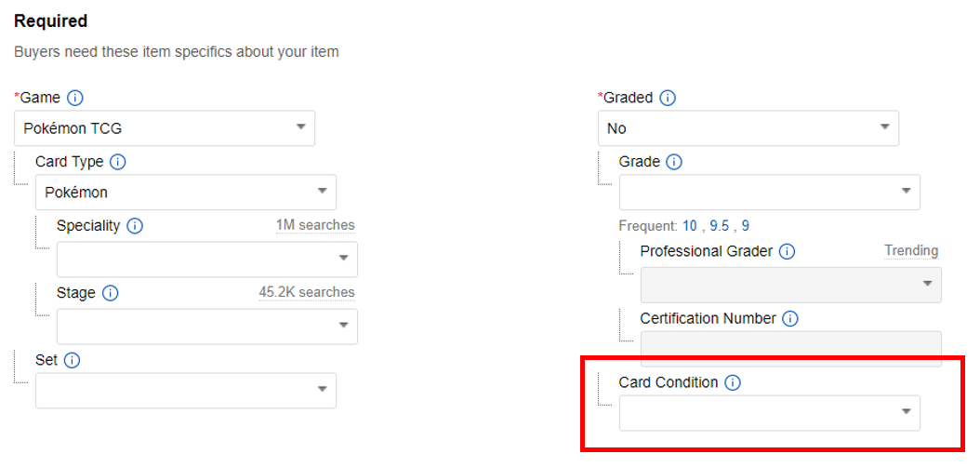Expand the Card Condition dropdown
The width and height of the screenshot is (980, 467).
pos(769,413)
